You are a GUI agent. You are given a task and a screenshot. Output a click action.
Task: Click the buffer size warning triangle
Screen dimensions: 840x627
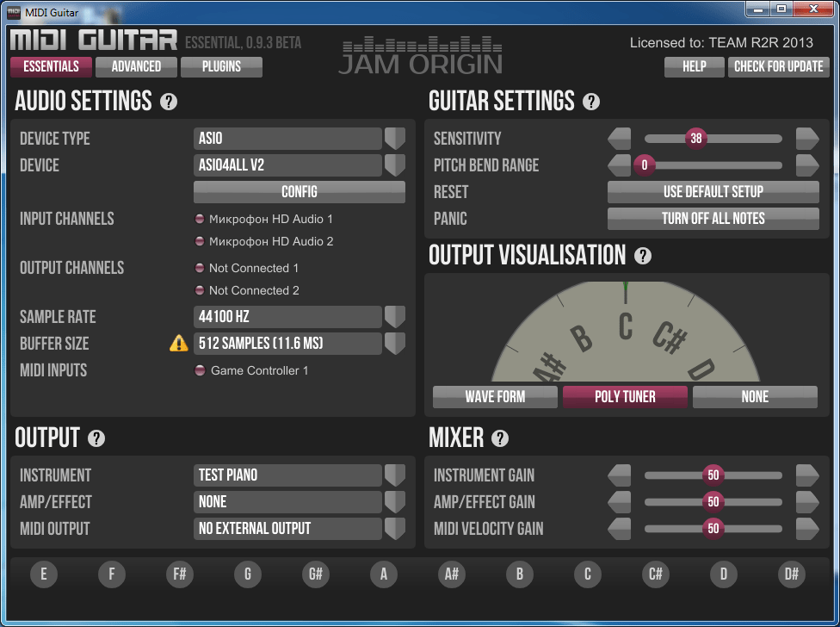(x=178, y=343)
